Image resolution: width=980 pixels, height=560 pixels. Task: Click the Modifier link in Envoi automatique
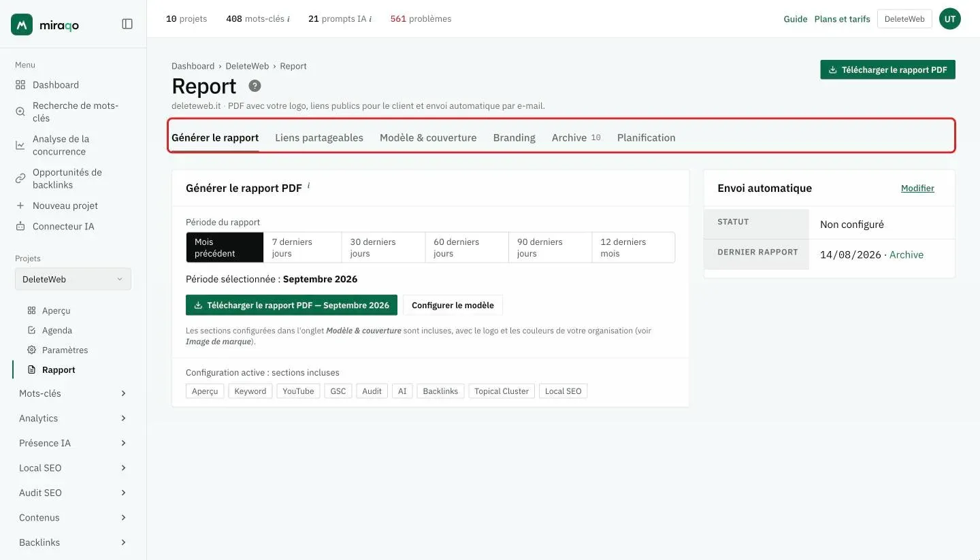(917, 188)
